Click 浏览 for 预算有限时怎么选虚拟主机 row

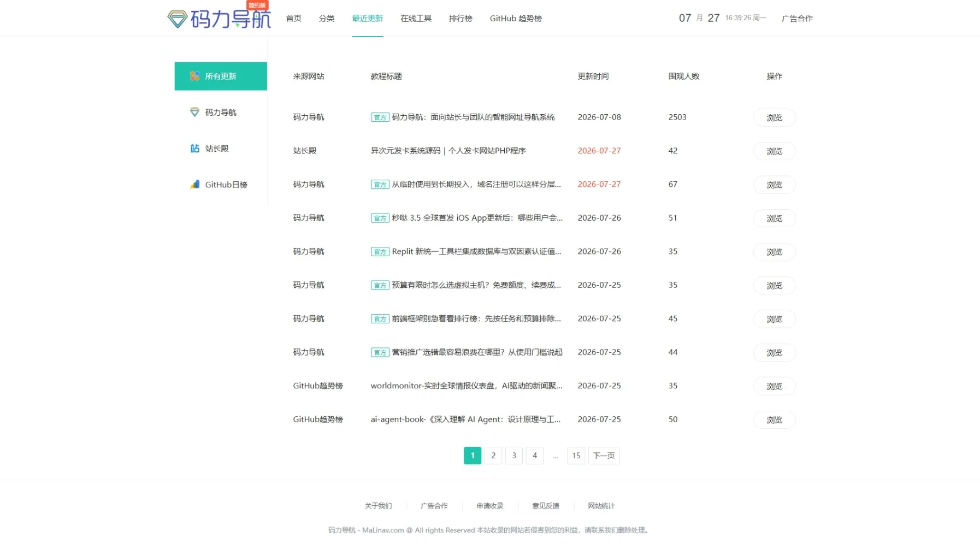[x=774, y=286]
